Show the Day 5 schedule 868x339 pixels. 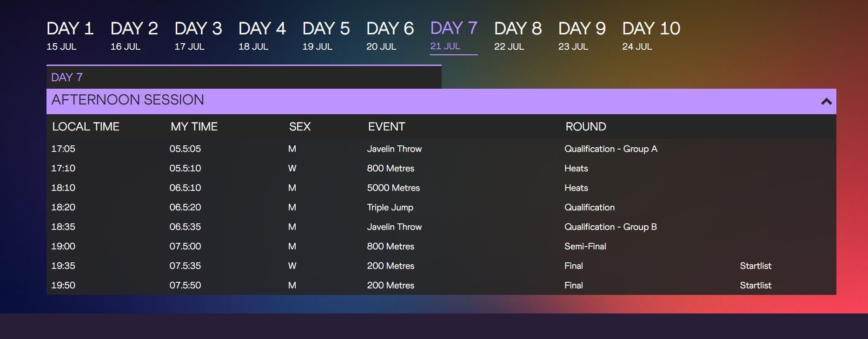point(326,35)
